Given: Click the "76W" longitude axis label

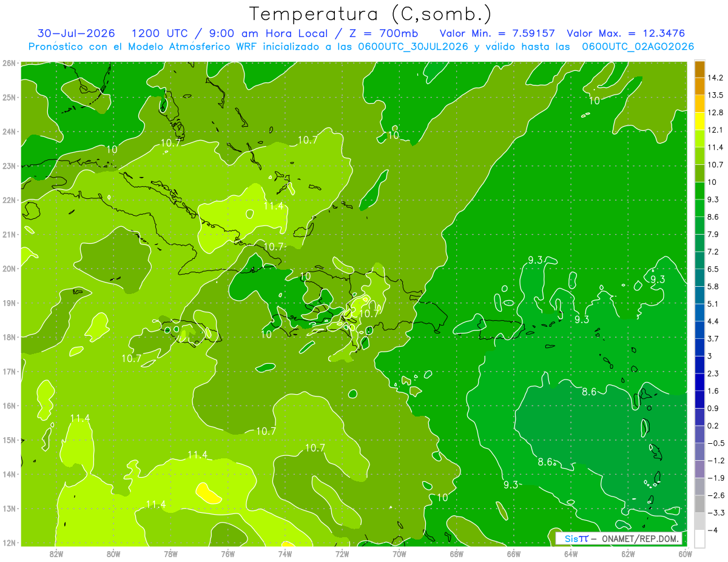Looking at the screenshot, I should click(x=228, y=554).
